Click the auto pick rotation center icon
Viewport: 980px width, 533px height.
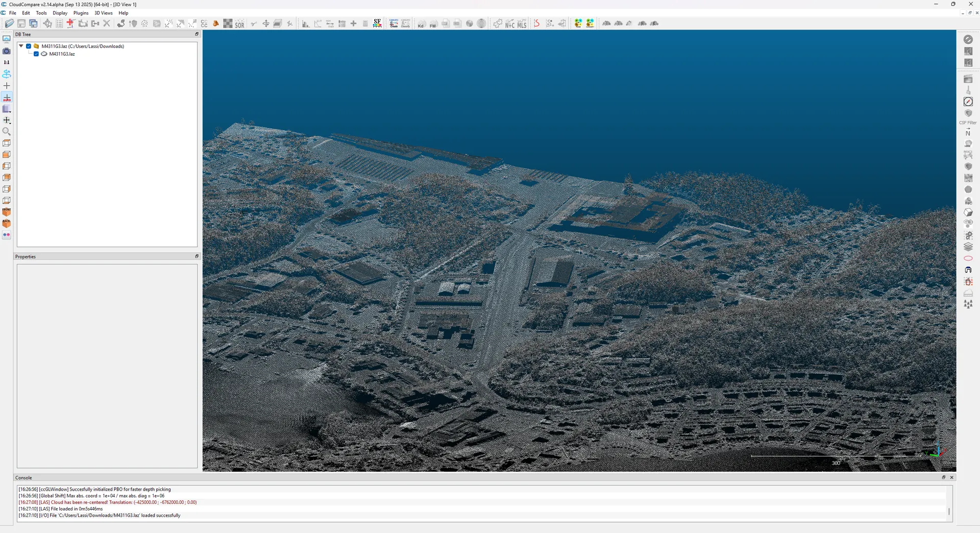[x=7, y=98]
